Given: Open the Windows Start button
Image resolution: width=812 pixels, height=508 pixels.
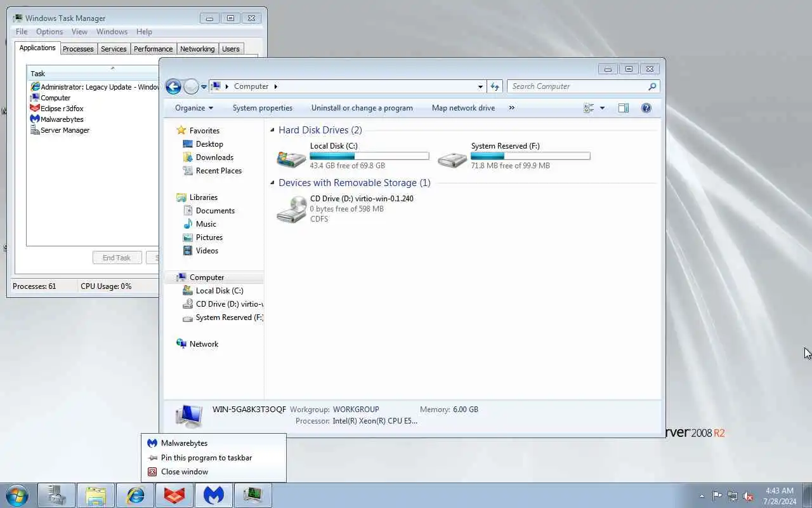Looking at the screenshot, I should pyautogui.click(x=17, y=495).
